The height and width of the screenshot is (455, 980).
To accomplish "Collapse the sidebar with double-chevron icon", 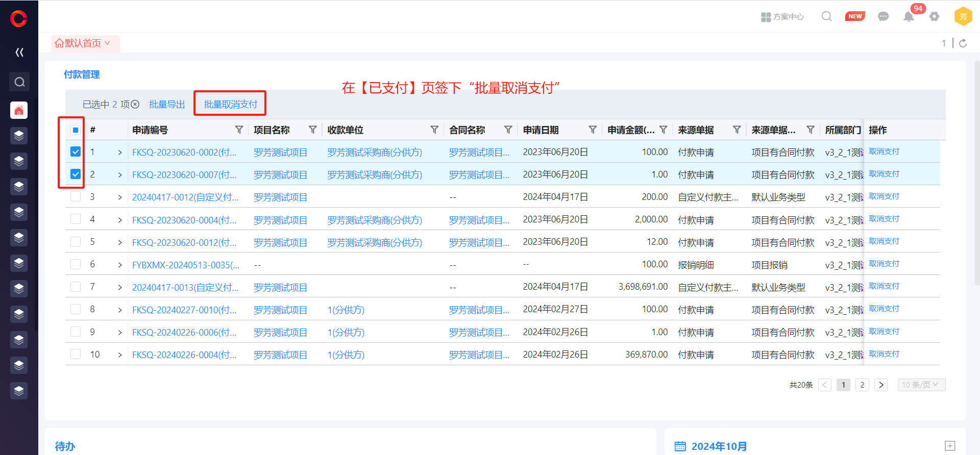I will pos(19,52).
